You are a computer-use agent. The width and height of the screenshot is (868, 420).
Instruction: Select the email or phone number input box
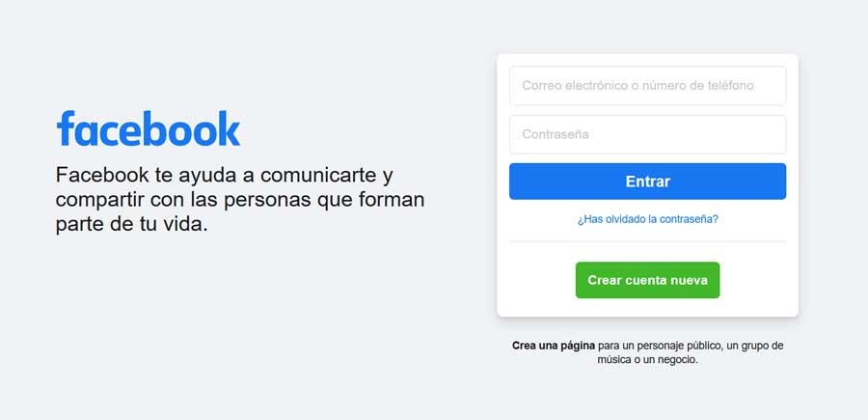point(647,86)
